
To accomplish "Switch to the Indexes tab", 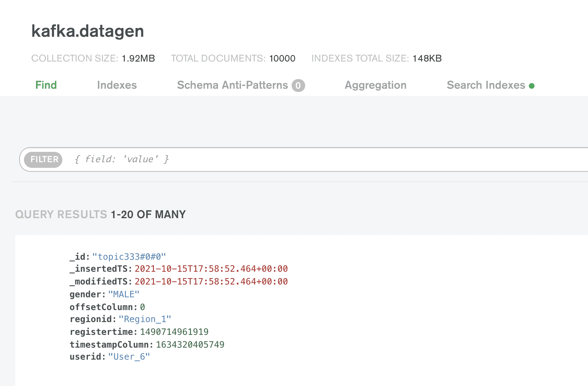I will (x=117, y=85).
